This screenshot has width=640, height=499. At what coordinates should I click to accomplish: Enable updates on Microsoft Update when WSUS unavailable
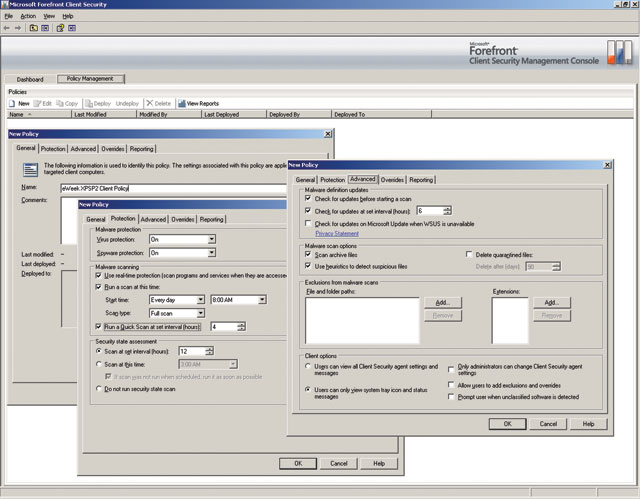[308, 224]
